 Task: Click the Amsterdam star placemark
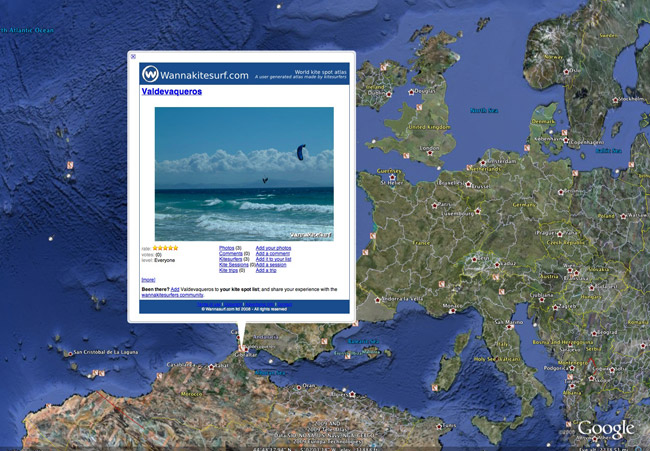[x=482, y=163]
